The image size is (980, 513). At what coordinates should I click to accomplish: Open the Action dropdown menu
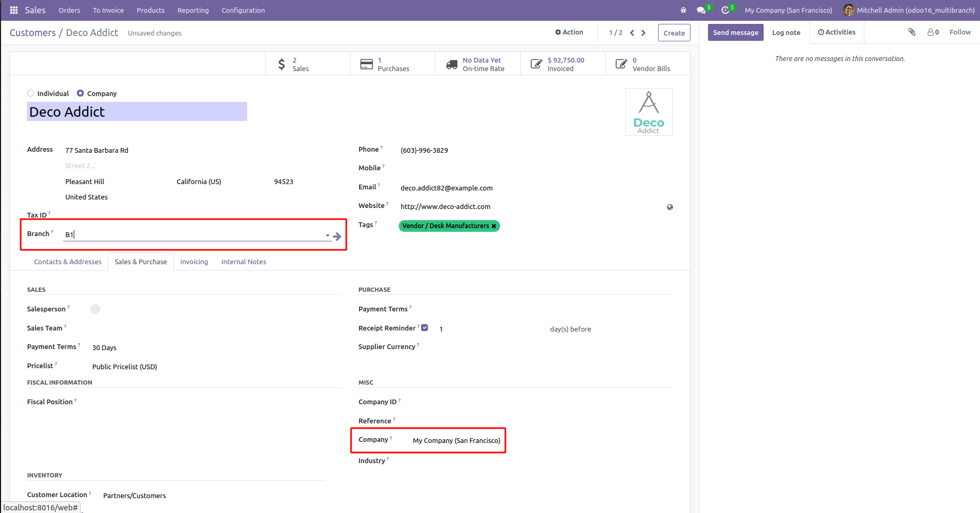(x=569, y=32)
